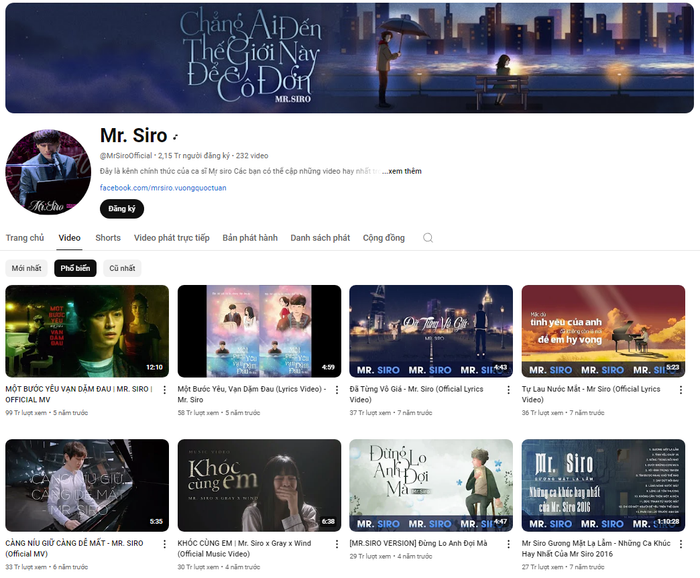
Task: Open options menu for Một Bước Yêu Lyrics Video
Action: [337, 390]
